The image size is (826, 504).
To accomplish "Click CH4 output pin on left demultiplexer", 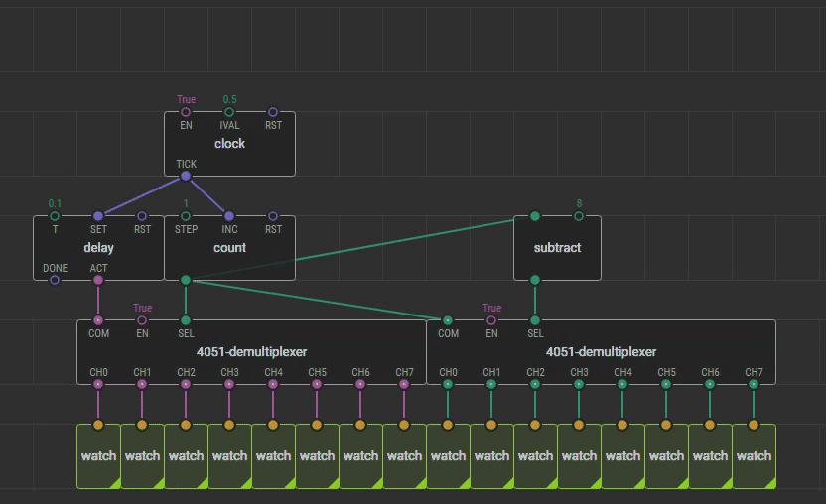I will pos(273,385).
